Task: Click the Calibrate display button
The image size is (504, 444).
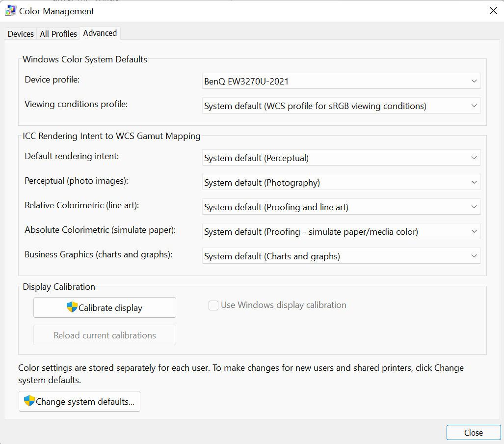Action: tap(105, 307)
